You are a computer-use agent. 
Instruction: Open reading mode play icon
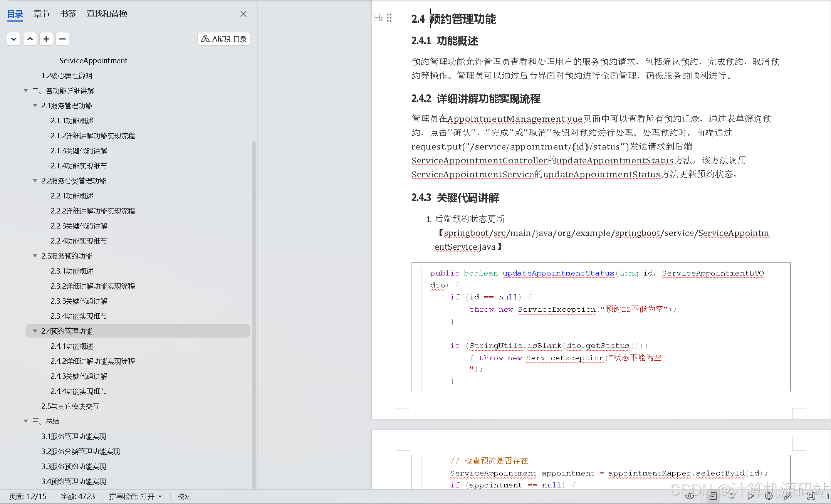click(x=750, y=496)
